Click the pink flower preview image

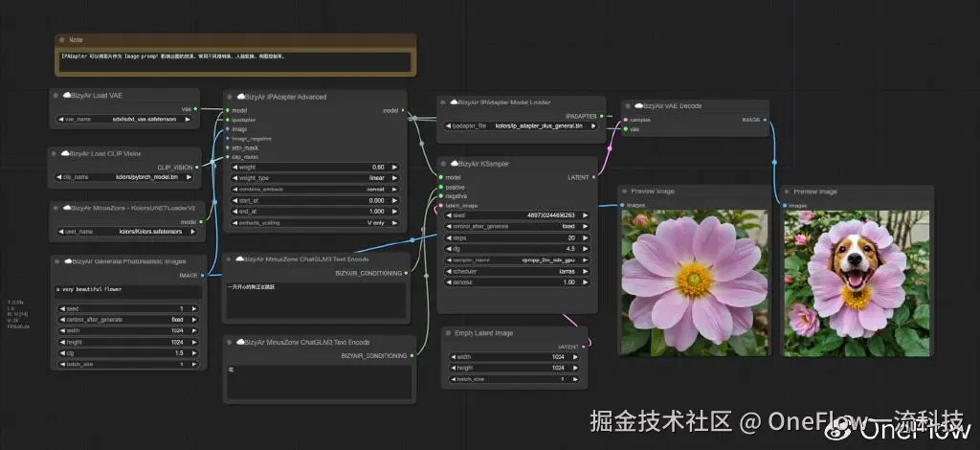[694, 282]
